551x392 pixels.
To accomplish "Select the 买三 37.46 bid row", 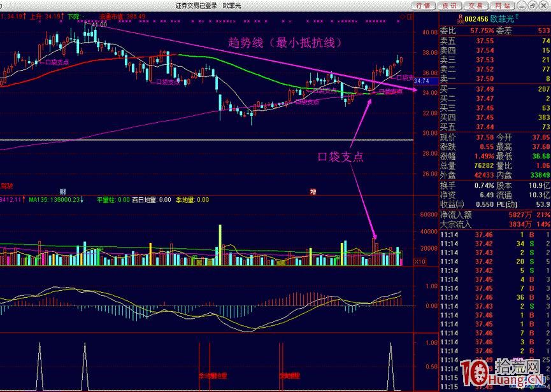I will (495, 108).
